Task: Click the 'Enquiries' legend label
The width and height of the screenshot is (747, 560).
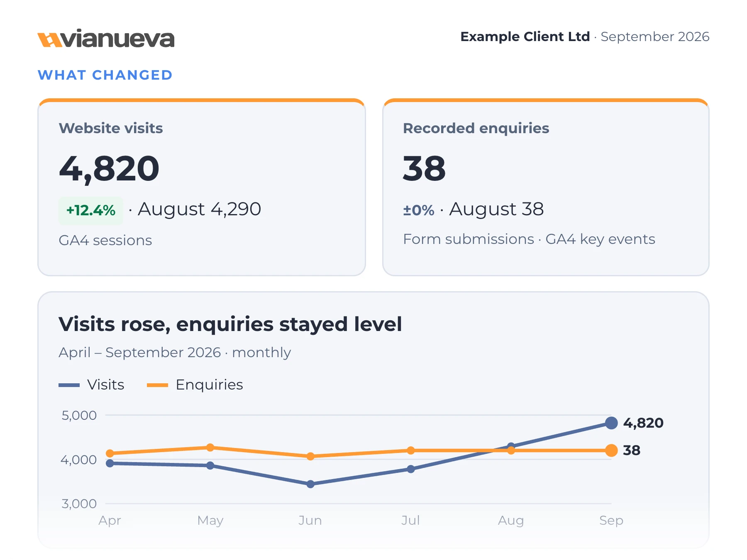Action: (210, 385)
